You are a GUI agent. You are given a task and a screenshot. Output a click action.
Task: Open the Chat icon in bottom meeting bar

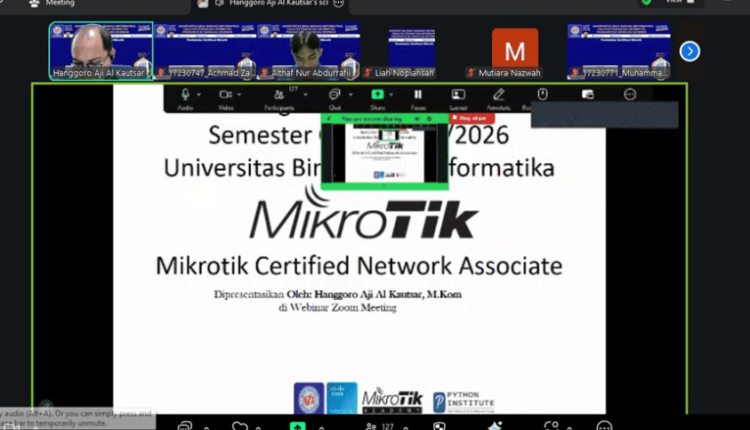(x=185, y=425)
